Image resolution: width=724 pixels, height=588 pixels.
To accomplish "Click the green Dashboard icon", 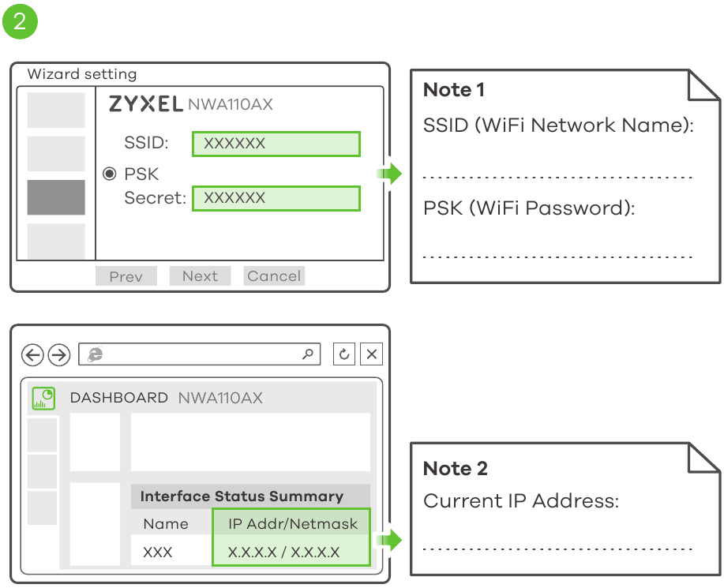I will pyautogui.click(x=44, y=399).
